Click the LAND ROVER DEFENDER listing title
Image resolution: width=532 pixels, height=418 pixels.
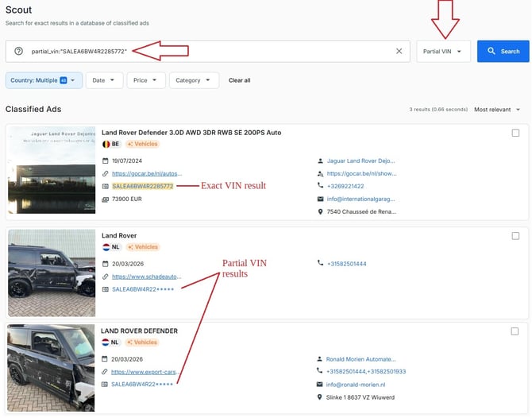tap(139, 331)
